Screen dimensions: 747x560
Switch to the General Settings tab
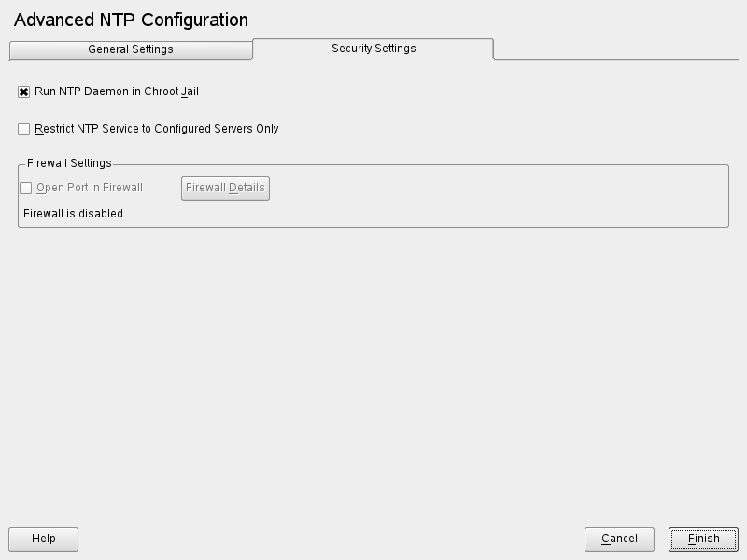tap(131, 49)
